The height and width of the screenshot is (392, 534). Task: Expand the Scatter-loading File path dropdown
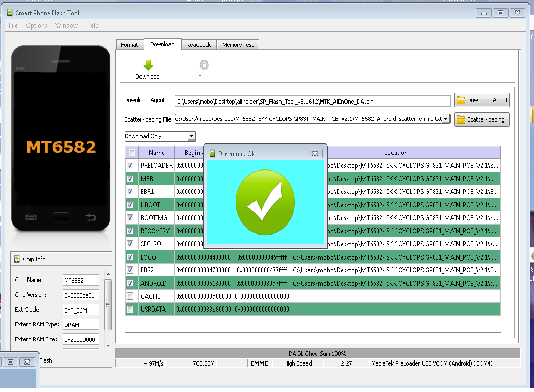point(446,119)
